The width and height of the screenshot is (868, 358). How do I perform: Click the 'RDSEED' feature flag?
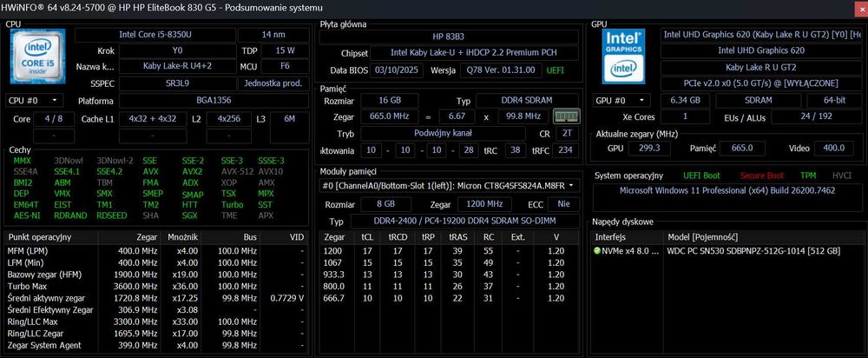point(112,215)
